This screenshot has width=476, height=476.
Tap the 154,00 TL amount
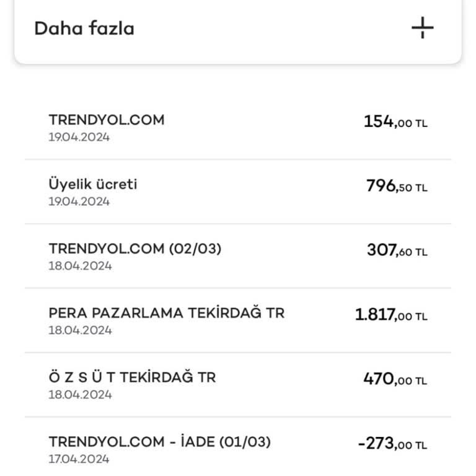(x=395, y=122)
